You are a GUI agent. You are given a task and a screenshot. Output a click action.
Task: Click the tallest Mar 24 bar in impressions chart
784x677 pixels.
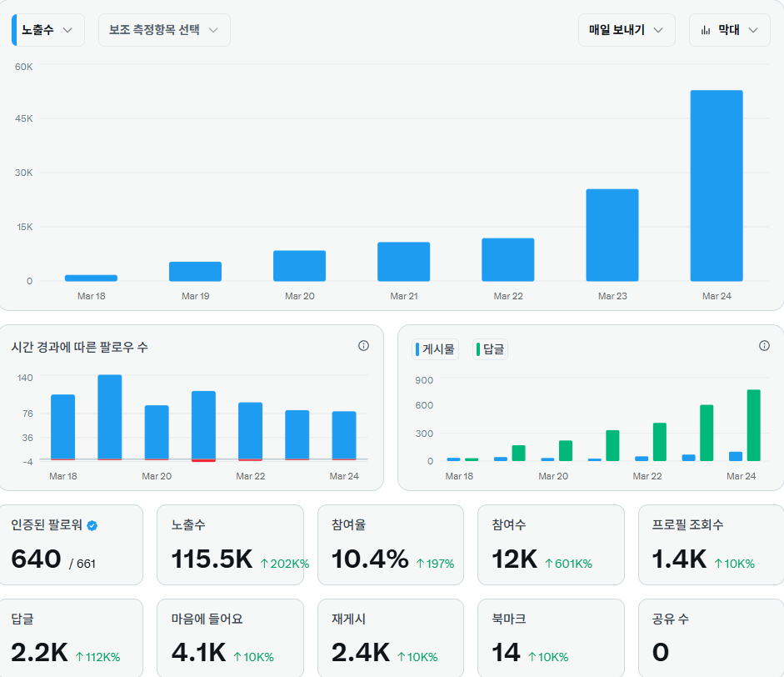point(716,183)
